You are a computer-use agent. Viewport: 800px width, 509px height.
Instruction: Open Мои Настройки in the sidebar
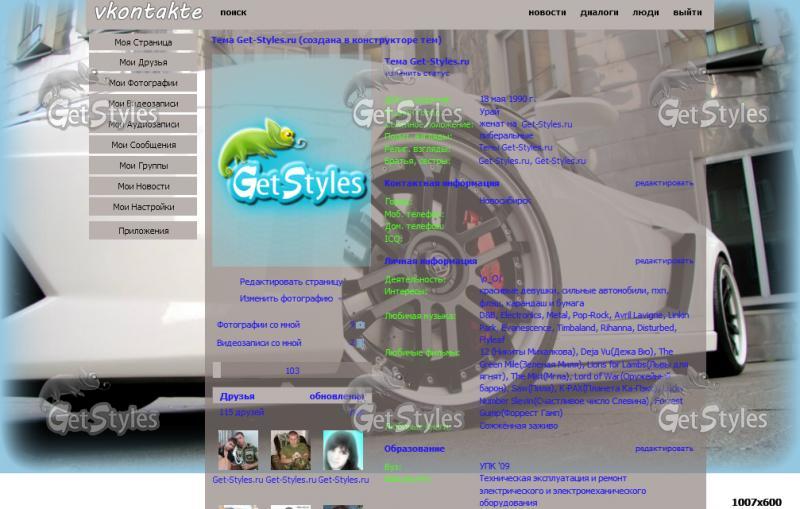pos(143,207)
